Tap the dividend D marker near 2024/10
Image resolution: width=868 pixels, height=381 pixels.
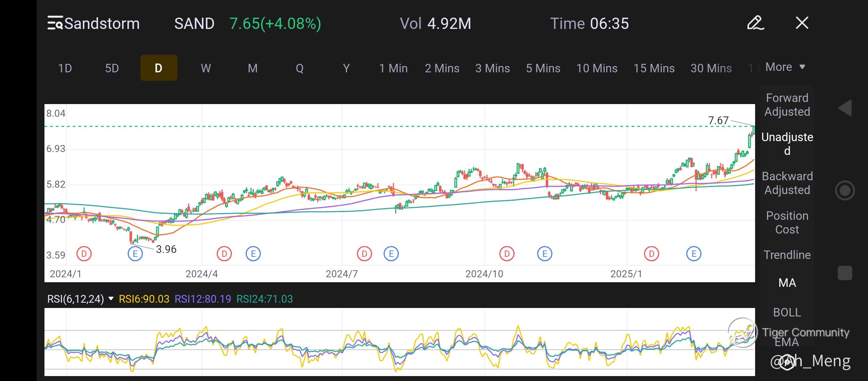coord(507,254)
